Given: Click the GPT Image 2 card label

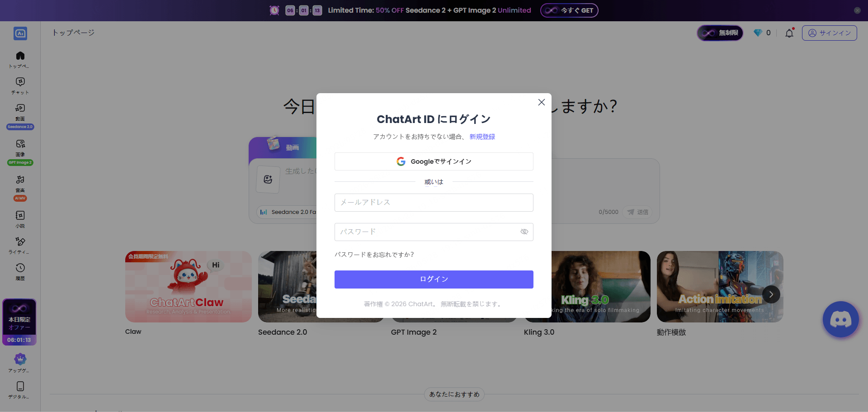Looking at the screenshot, I should pyautogui.click(x=414, y=332).
